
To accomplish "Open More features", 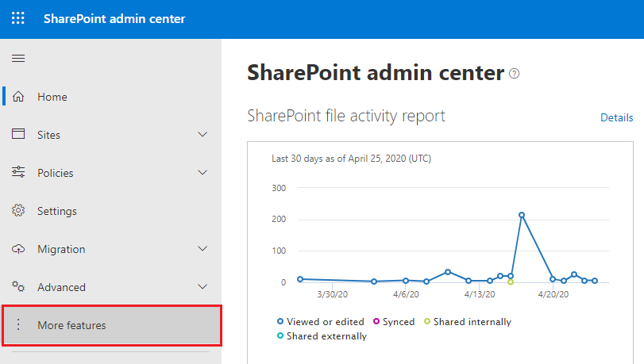I will (112, 325).
